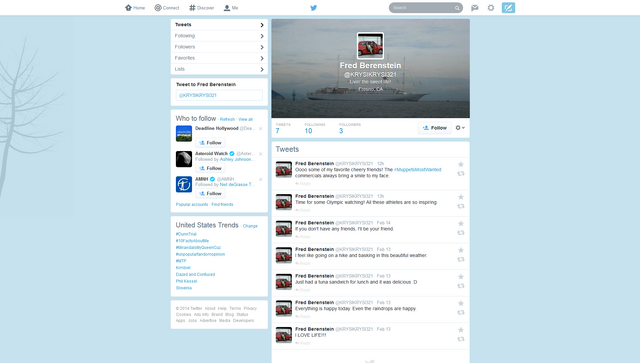Open the #DunnTrial trend

click(x=186, y=234)
